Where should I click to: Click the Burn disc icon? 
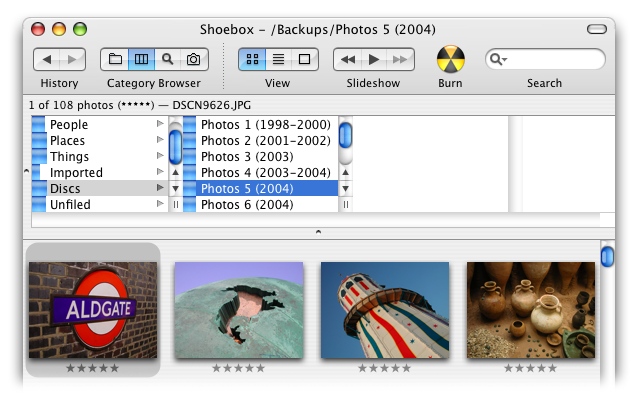click(450, 59)
